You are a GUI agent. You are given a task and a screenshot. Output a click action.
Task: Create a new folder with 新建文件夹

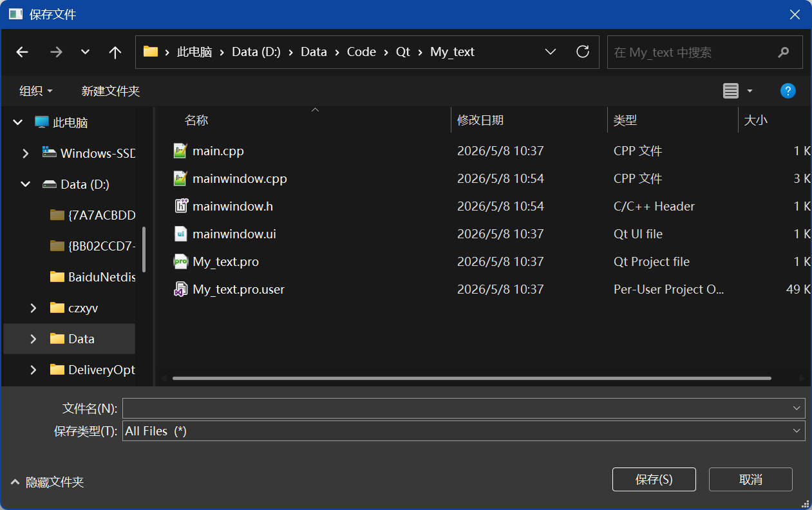point(111,91)
